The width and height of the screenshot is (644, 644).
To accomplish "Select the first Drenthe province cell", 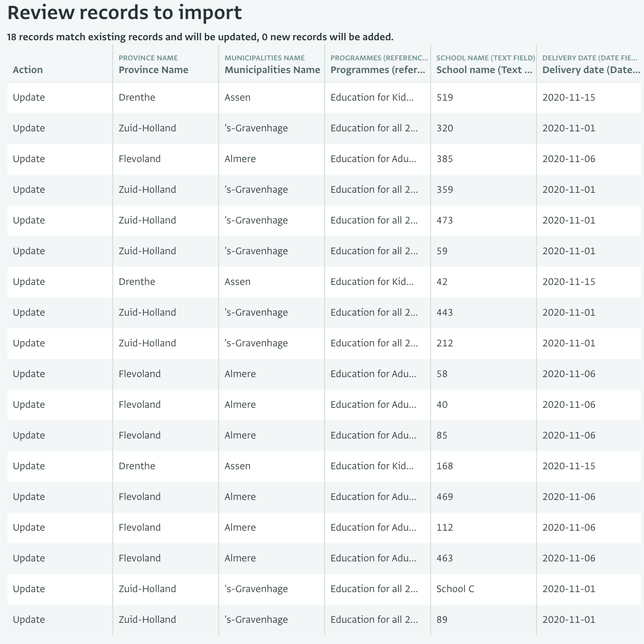I will (x=137, y=97).
